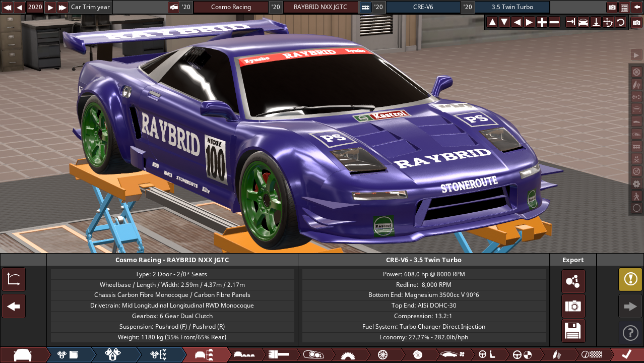Click the engine family icon
Viewport: 644px width, 363px height.
(365, 7)
